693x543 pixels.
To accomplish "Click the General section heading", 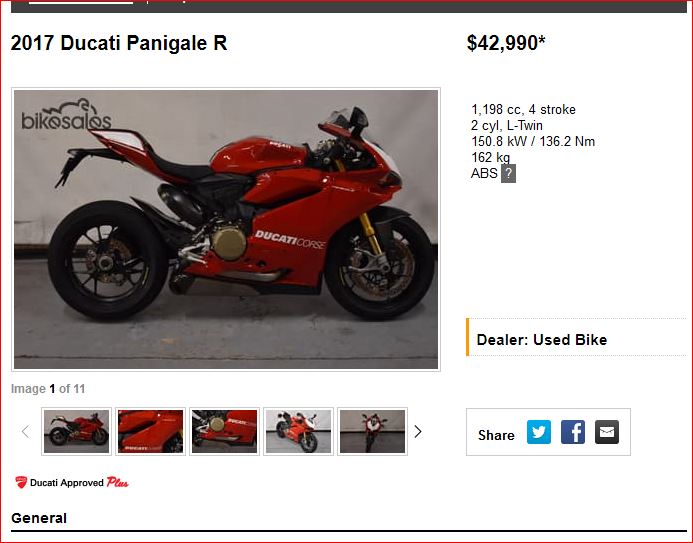I will point(39,518).
